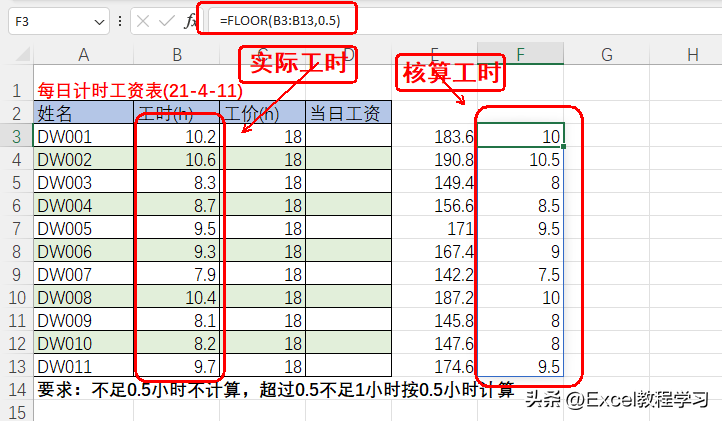
Task: Click the cell showing 183.6
Action: click(435, 136)
